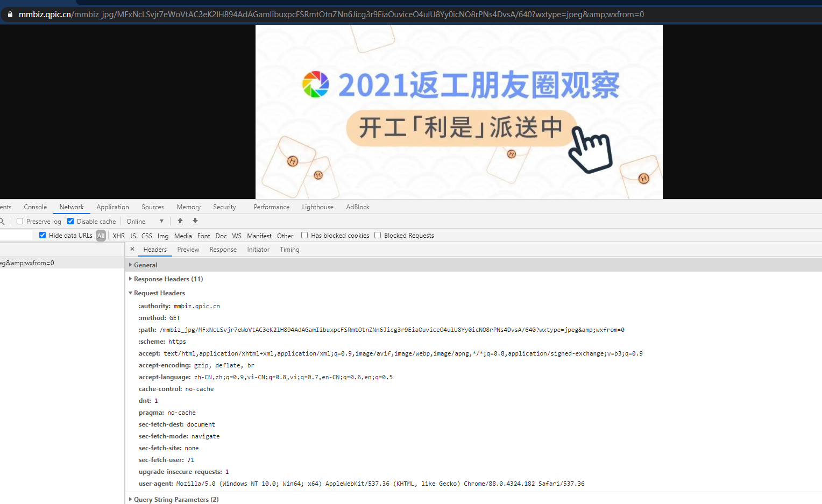Open the Lighthouse tab
Viewport: 822px width, 504px height.
[318, 207]
